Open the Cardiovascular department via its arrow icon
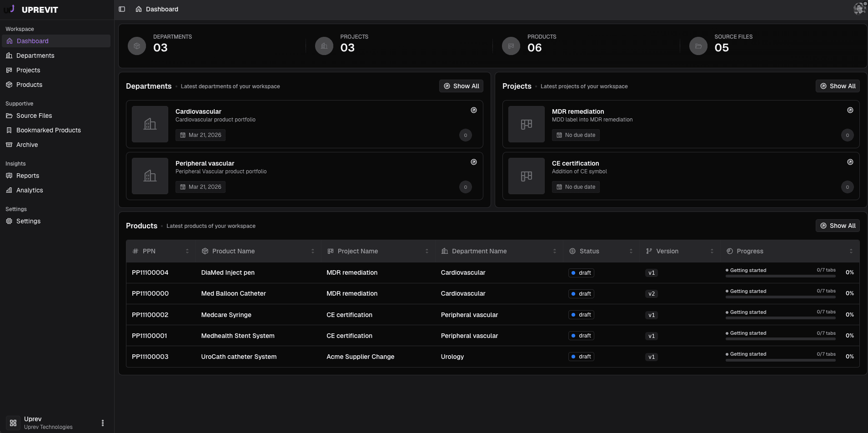The width and height of the screenshot is (868, 433). pyautogui.click(x=473, y=110)
